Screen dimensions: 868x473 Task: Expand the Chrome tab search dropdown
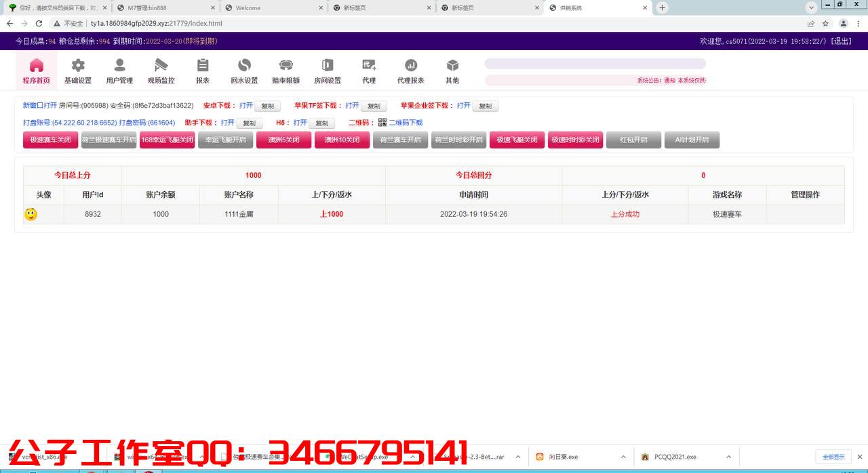coord(811,7)
